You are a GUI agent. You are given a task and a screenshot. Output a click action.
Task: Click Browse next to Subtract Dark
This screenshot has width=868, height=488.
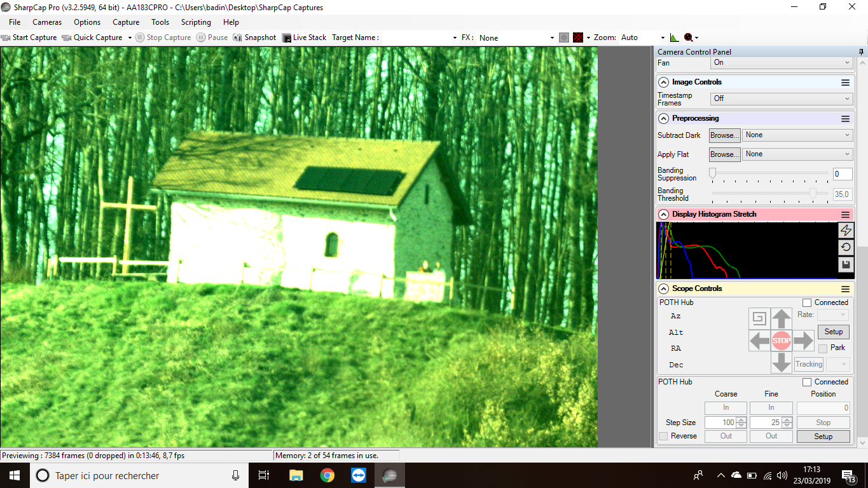(x=725, y=135)
